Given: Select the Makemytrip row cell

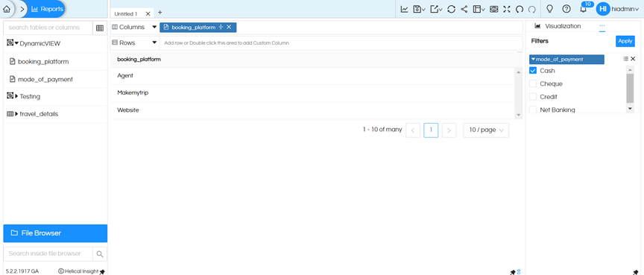Looking at the screenshot, I should (313, 93).
